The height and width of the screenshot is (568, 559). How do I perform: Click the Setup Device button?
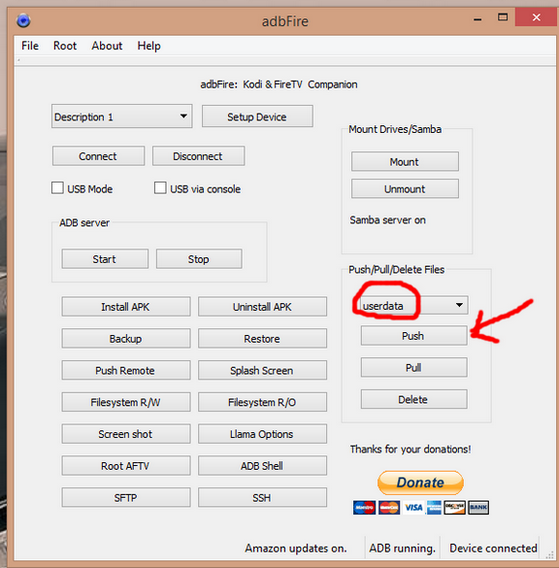point(257,116)
